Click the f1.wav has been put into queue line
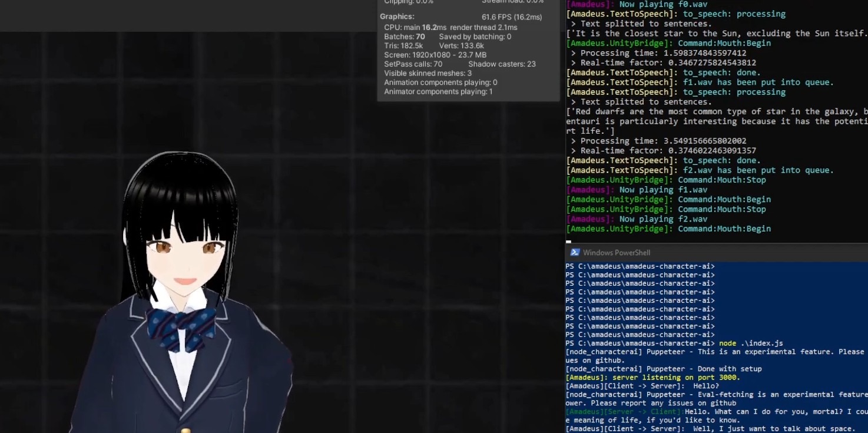The height and width of the screenshot is (433, 868). tap(700, 82)
